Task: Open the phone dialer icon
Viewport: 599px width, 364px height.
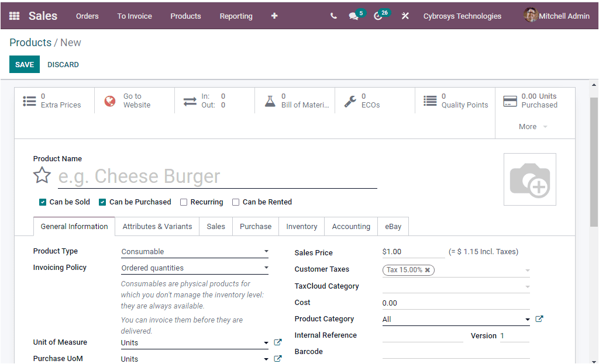Action: [333, 16]
